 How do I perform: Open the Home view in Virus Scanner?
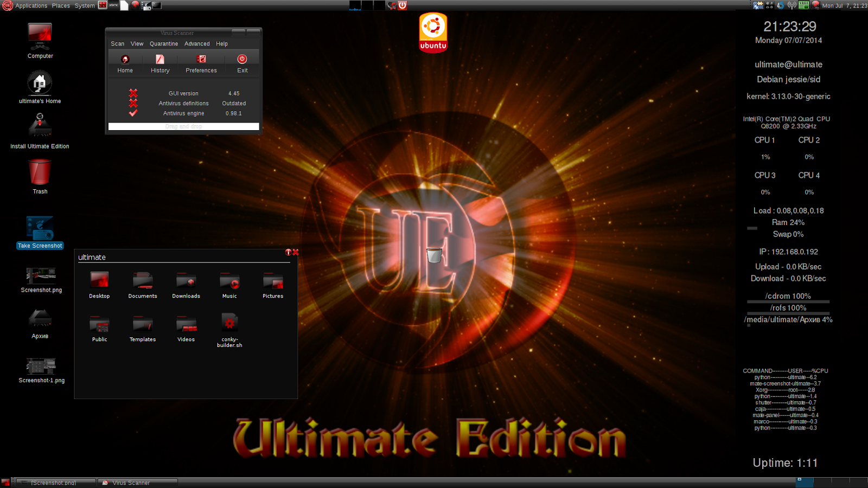coord(125,64)
